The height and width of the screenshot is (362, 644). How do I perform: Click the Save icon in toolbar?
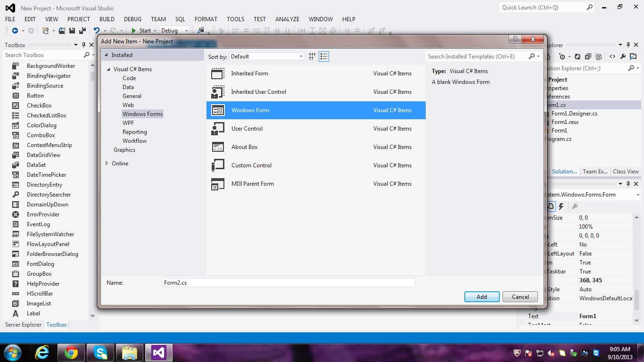pos(72,31)
